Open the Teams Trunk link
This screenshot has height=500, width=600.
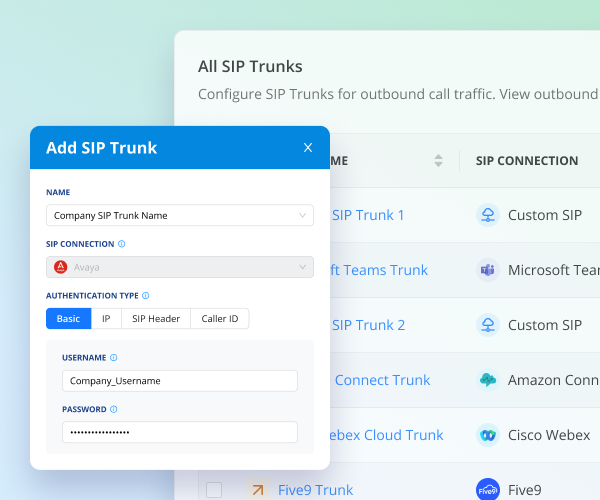(x=379, y=270)
